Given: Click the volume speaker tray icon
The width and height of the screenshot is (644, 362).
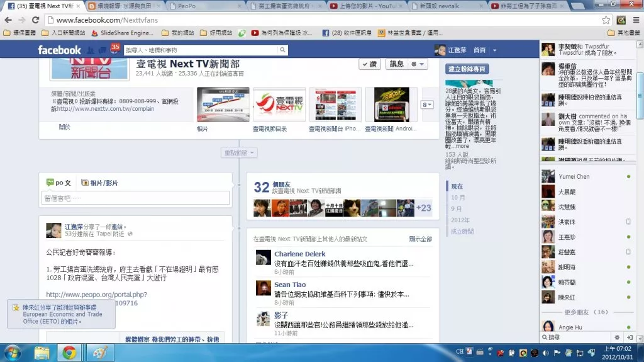Looking at the screenshot, I should (x=545, y=353).
